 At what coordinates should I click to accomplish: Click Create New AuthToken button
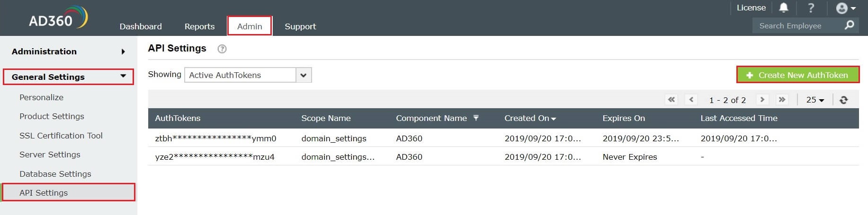[797, 75]
